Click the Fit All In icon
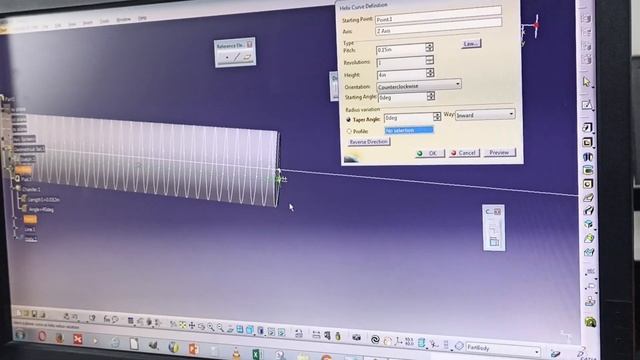 point(182,325)
